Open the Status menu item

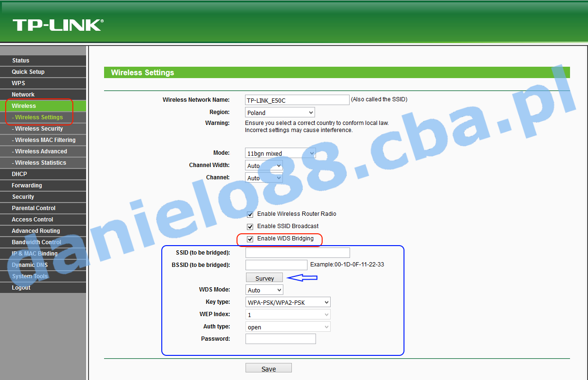pyautogui.click(x=43, y=61)
